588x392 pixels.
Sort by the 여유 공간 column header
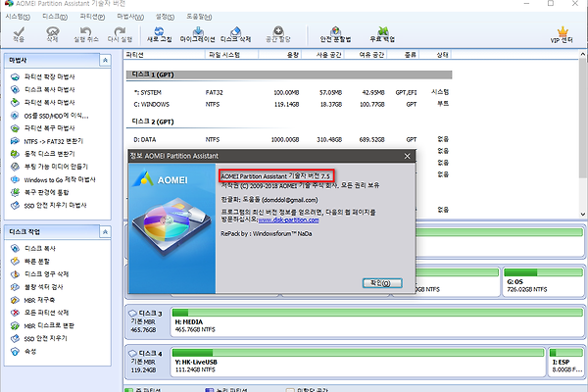click(x=366, y=55)
